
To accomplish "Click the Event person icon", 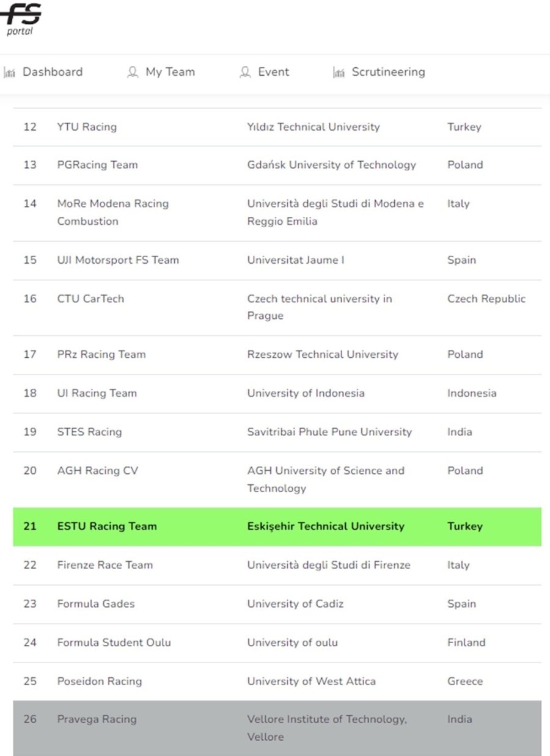I will point(245,73).
